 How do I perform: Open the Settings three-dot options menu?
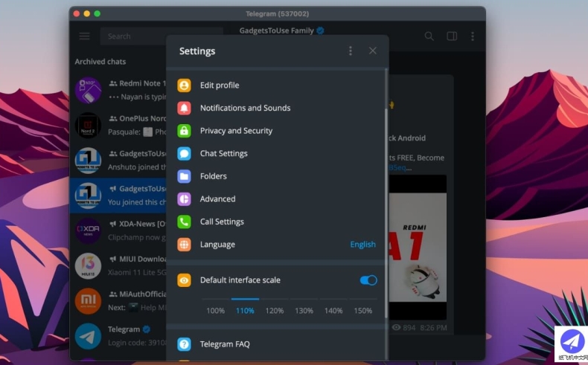pos(351,51)
